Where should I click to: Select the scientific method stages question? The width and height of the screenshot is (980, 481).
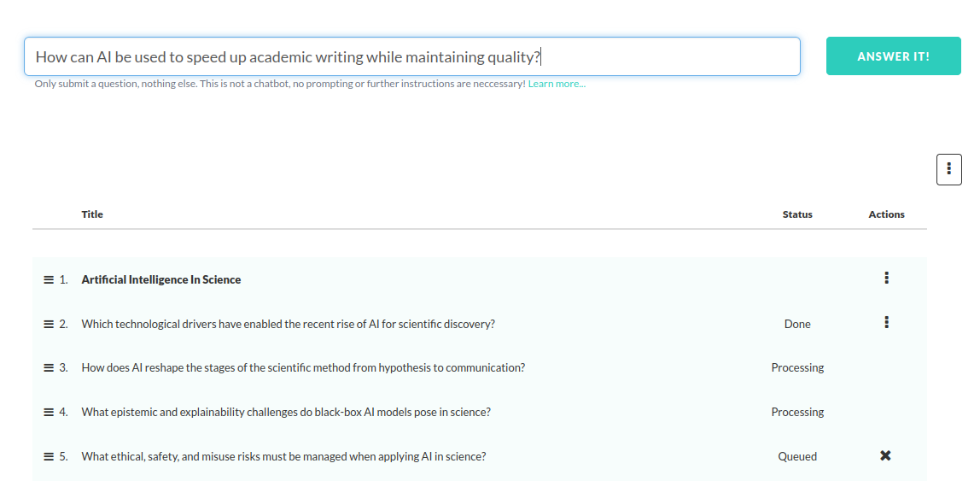(x=303, y=367)
